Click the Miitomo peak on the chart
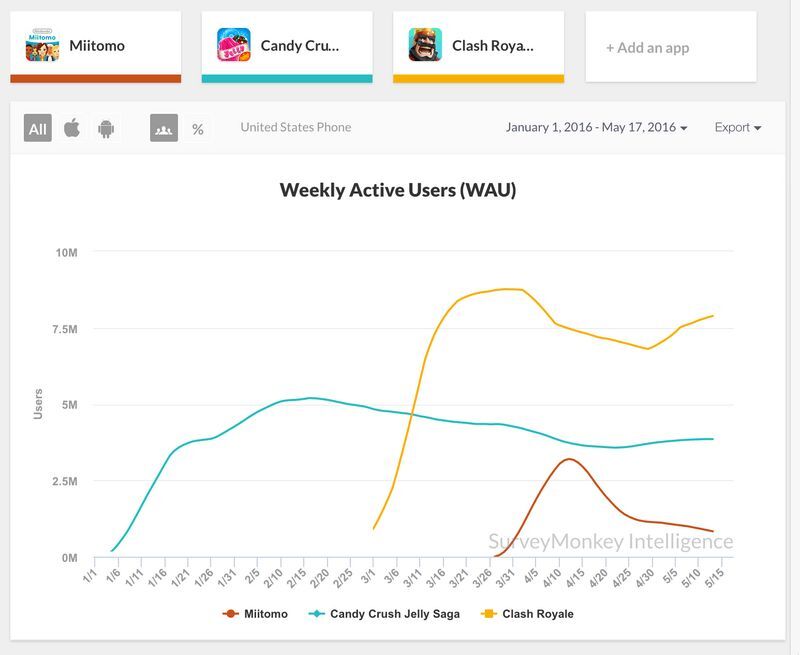 point(569,459)
